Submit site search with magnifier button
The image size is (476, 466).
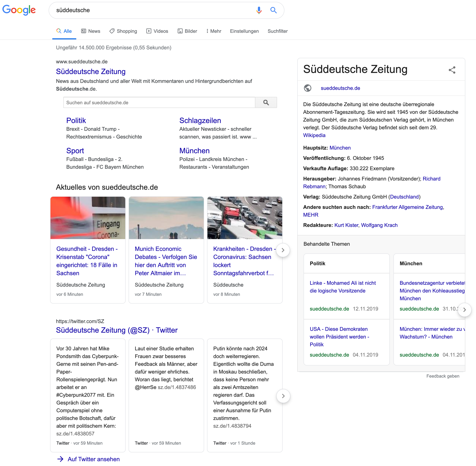[266, 102]
